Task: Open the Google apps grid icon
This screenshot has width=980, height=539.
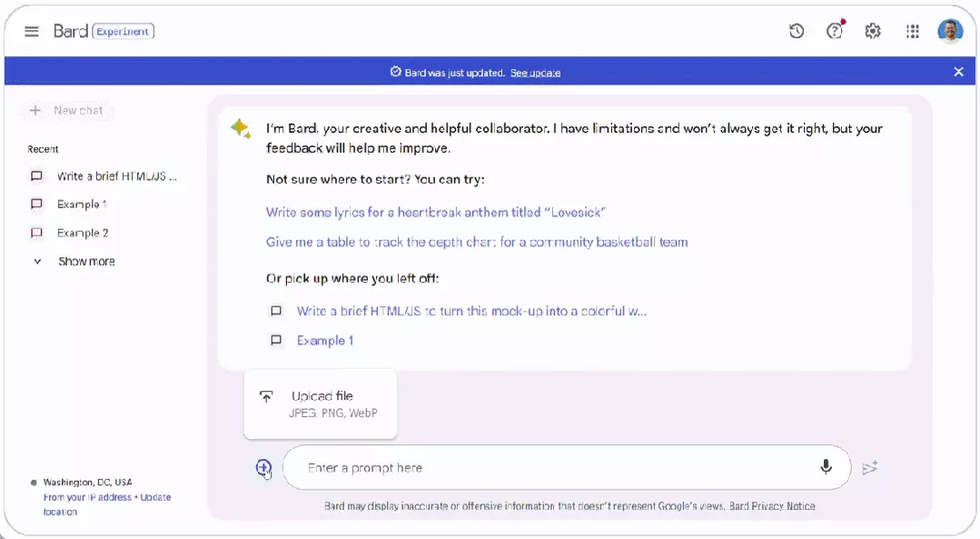Action: (x=913, y=31)
